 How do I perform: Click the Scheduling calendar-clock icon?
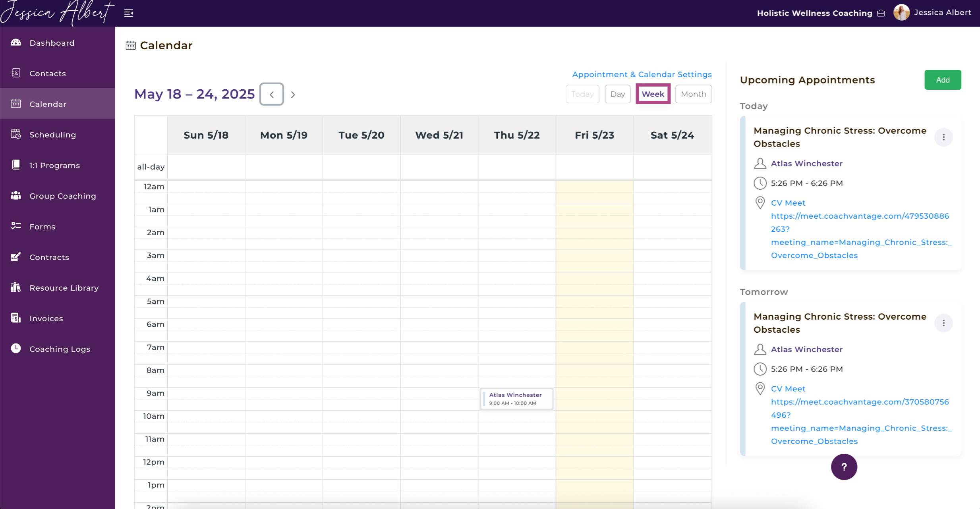pyautogui.click(x=16, y=134)
